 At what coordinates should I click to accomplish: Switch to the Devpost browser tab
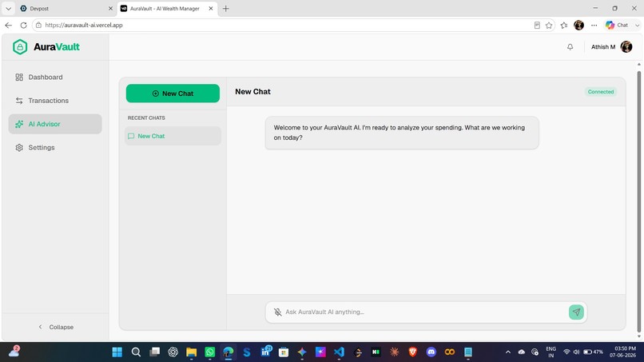click(66, 8)
